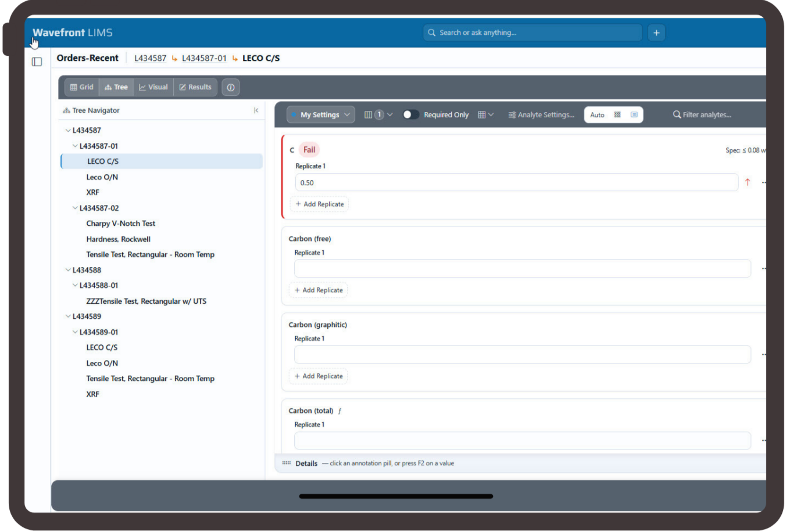The width and height of the screenshot is (790, 532).
Task: Open the My Settings dropdown
Action: [321, 114]
